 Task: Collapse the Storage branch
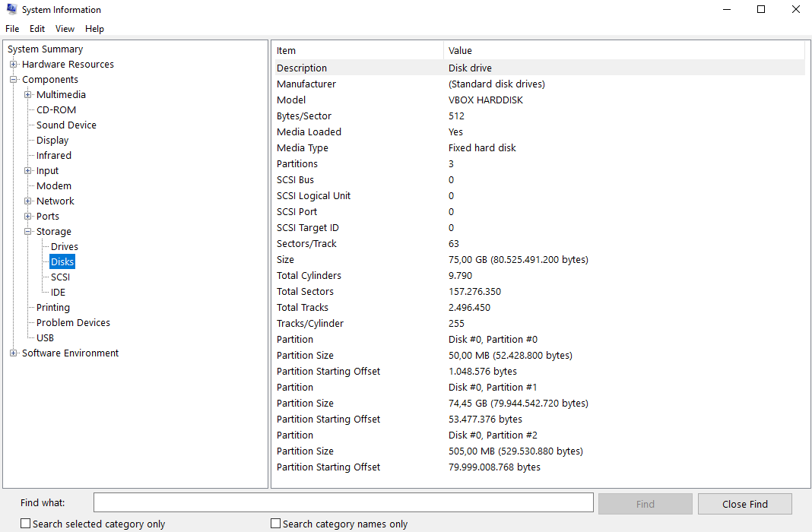(x=27, y=231)
